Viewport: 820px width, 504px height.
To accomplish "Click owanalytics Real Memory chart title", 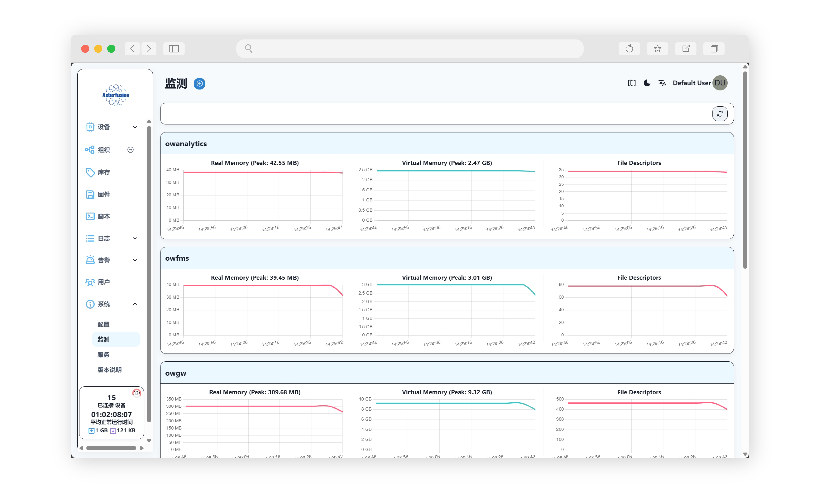I will point(255,163).
